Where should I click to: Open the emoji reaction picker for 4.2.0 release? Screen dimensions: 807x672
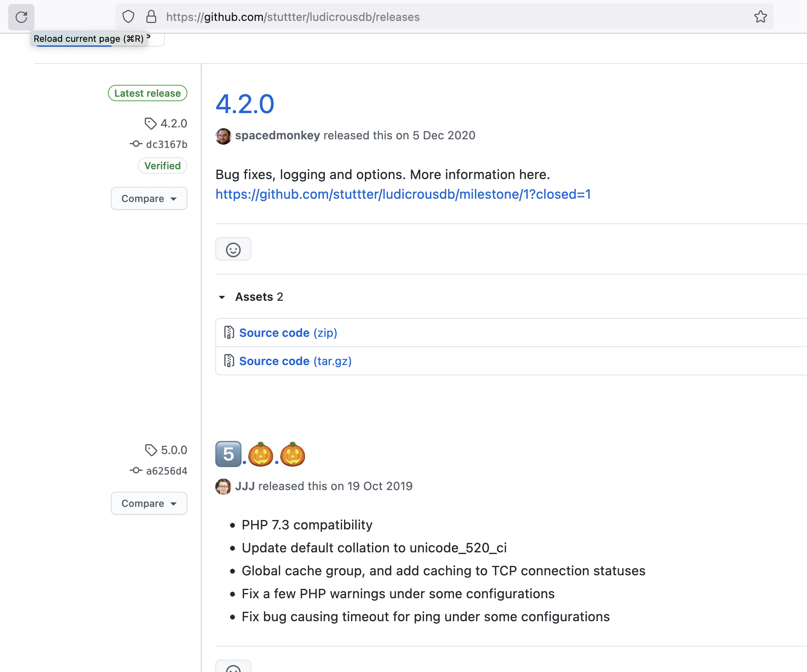[233, 249]
